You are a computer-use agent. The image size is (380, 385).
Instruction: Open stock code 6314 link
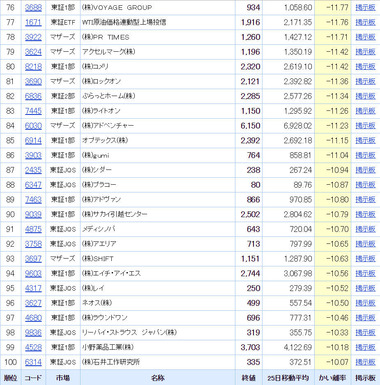pos(33,362)
